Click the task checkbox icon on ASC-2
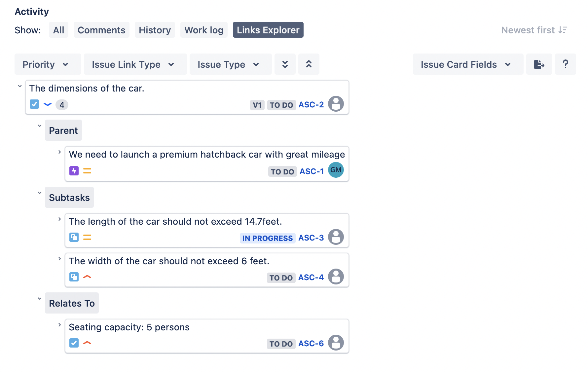 (x=34, y=104)
